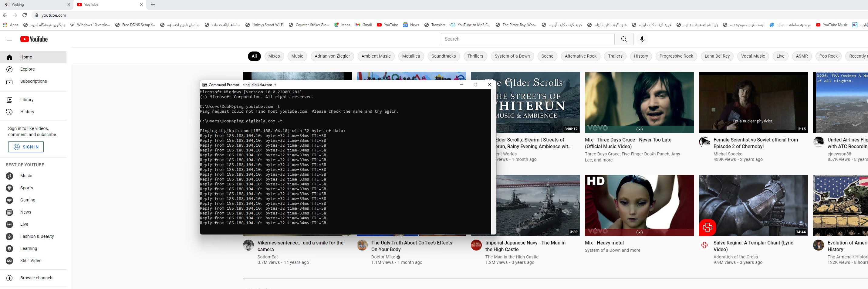Open the Gmail bookmark
Screen dimensions: 868x289
point(363,25)
